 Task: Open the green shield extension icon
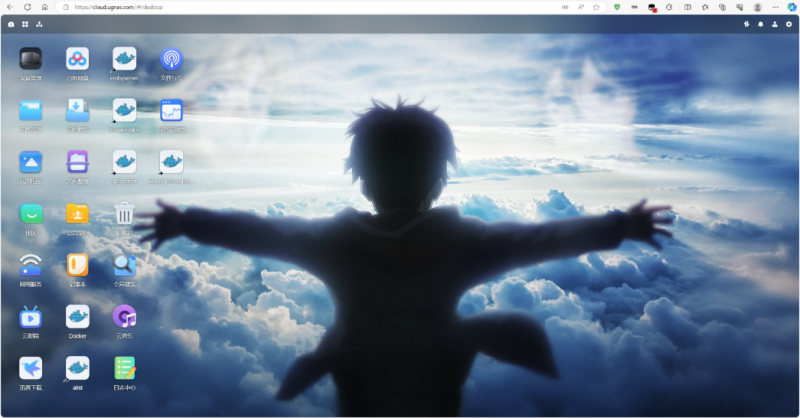click(x=617, y=7)
